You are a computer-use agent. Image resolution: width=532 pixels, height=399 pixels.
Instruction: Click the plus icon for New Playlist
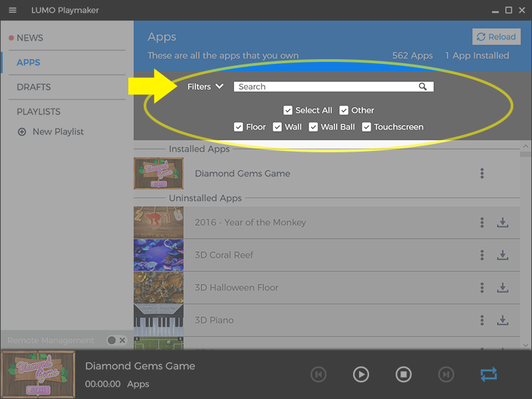pos(22,132)
